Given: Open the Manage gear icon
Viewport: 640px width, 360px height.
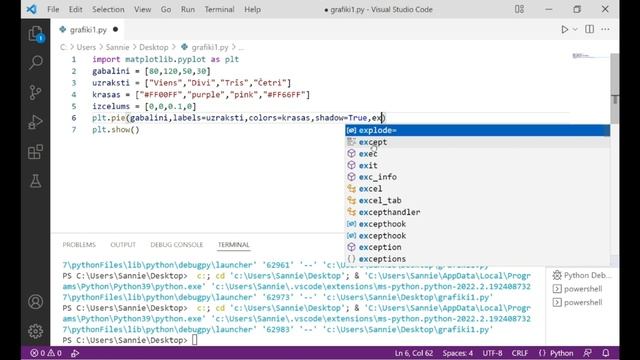Looking at the screenshot, I should click(x=36, y=331).
